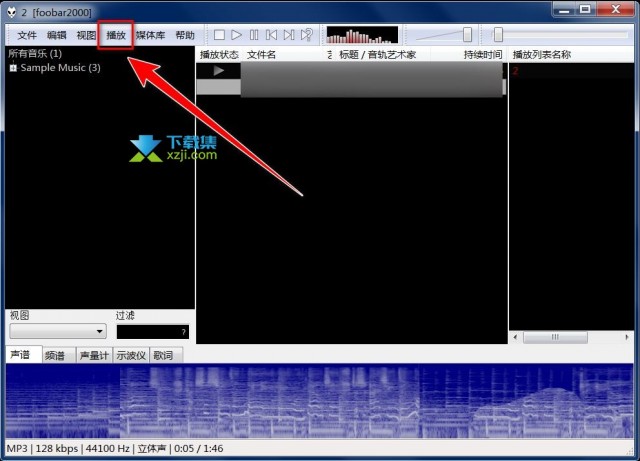Switch to the 歌词 tab

(x=166, y=356)
